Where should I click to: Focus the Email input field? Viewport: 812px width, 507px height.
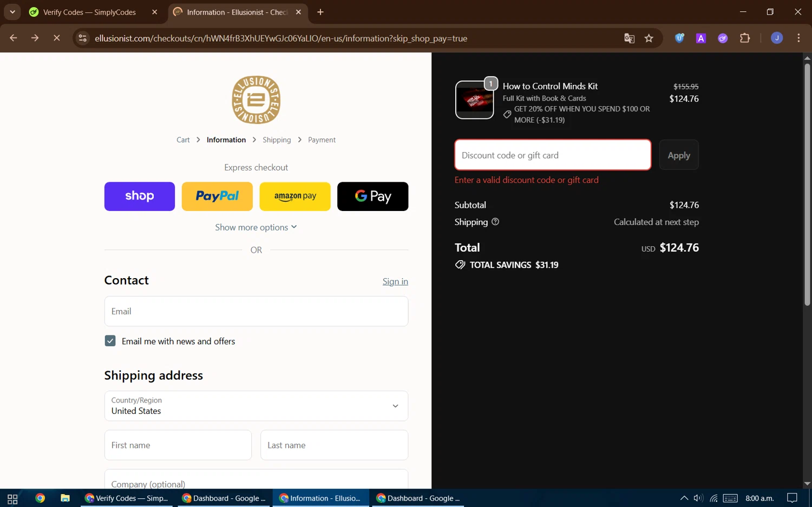tap(256, 311)
